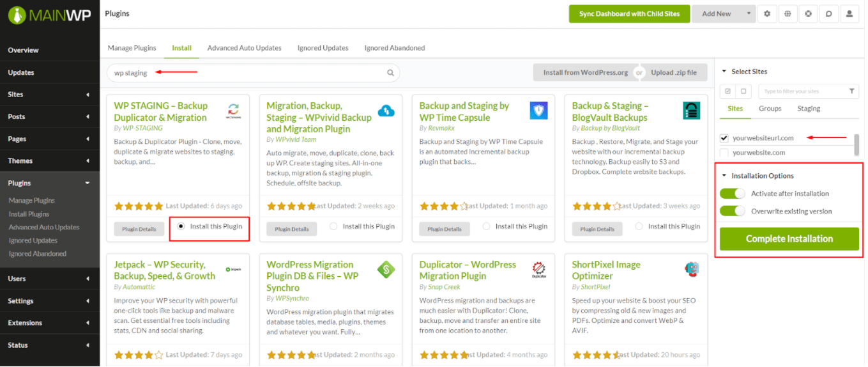Viewport: 868px width, 367px height.
Task: Open Install Plugins sidebar submenu item
Action: tap(29, 214)
